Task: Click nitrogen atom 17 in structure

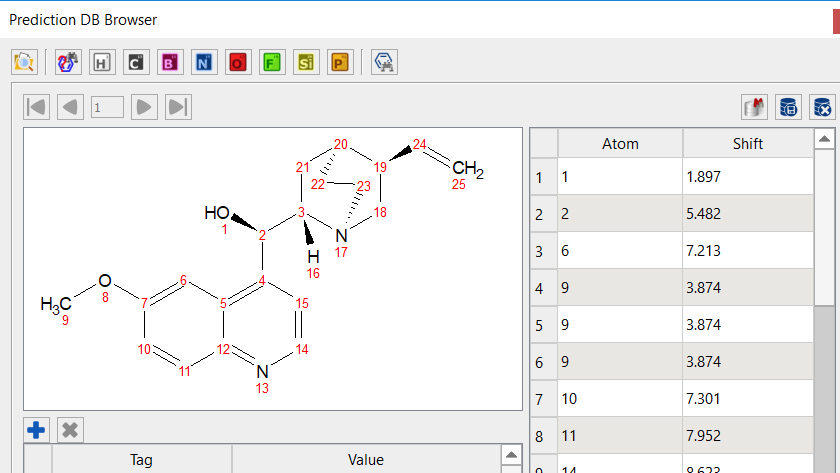Action: pyautogui.click(x=341, y=236)
